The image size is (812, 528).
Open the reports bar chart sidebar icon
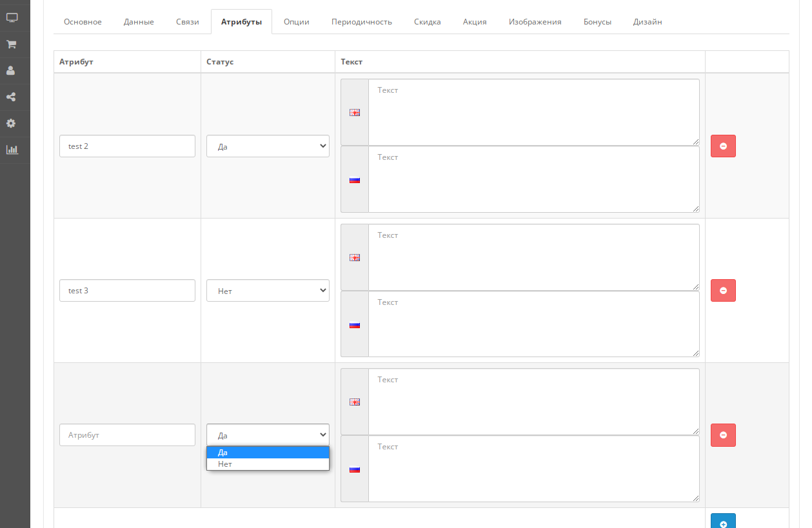click(12, 150)
